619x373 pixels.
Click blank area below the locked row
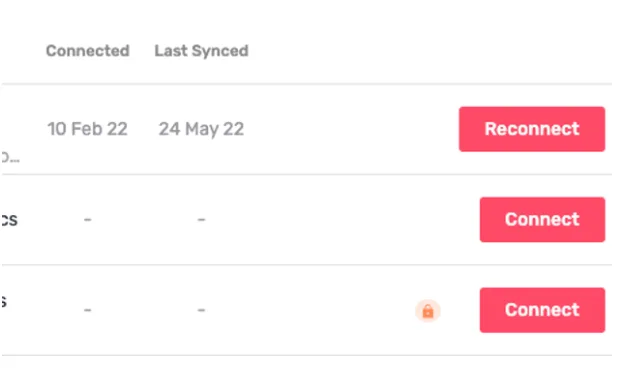308,365
